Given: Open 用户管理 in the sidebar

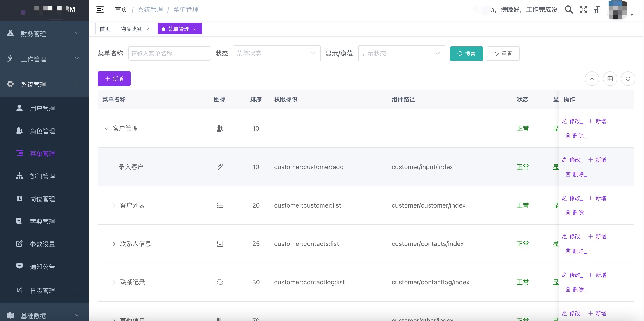Looking at the screenshot, I should coord(44,108).
